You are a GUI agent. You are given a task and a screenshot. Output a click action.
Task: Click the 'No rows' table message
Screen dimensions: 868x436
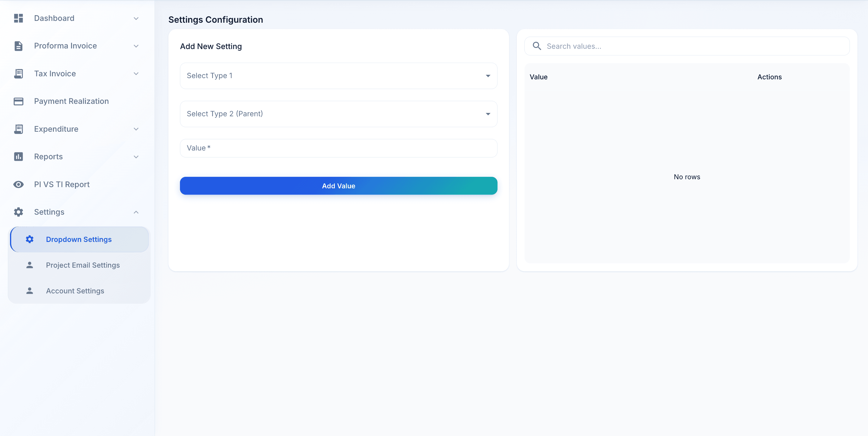687,177
